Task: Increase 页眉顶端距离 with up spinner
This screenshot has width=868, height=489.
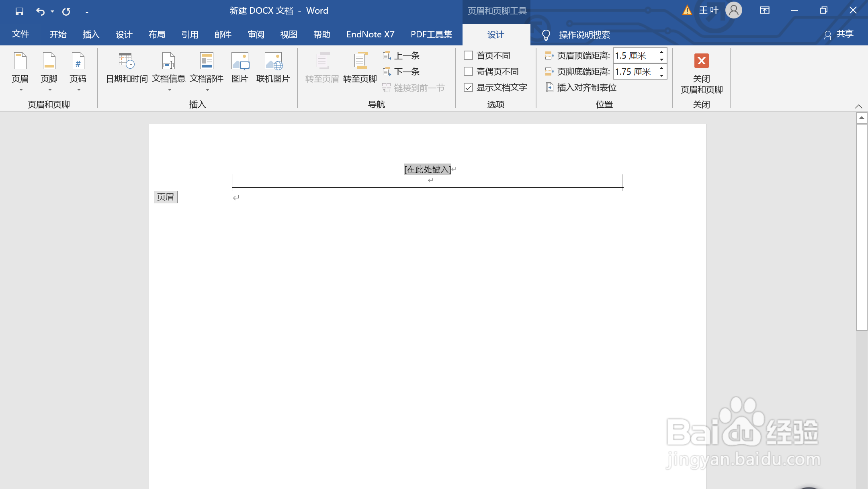Action: (661, 52)
